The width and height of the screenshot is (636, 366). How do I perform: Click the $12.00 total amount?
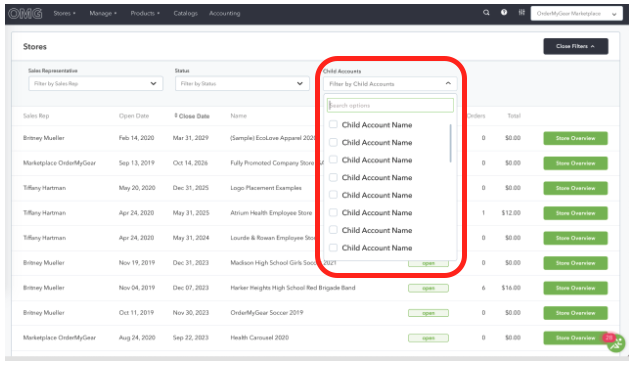511,213
